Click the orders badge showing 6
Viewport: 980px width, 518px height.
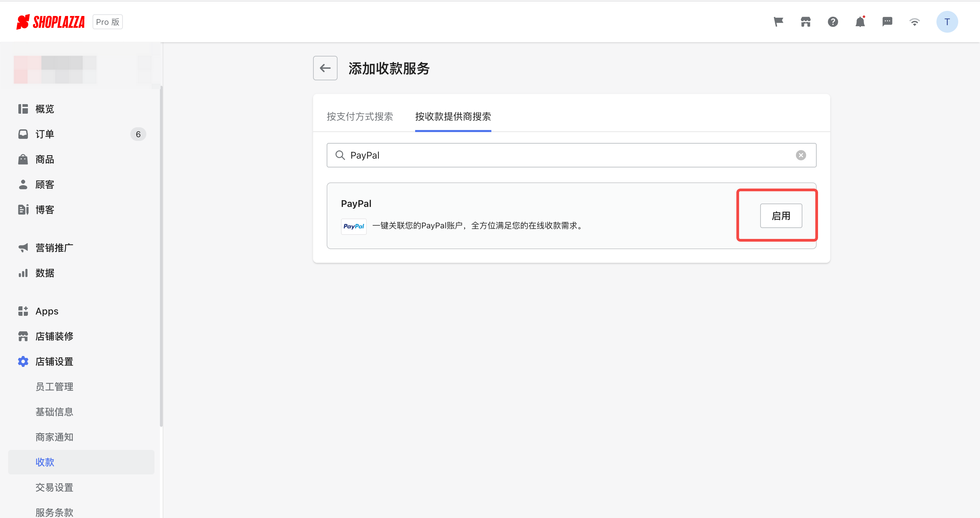[x=138, y=134]
